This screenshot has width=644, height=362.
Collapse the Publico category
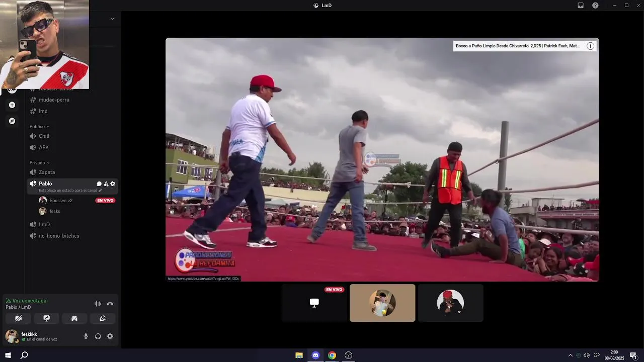point(39,126)
